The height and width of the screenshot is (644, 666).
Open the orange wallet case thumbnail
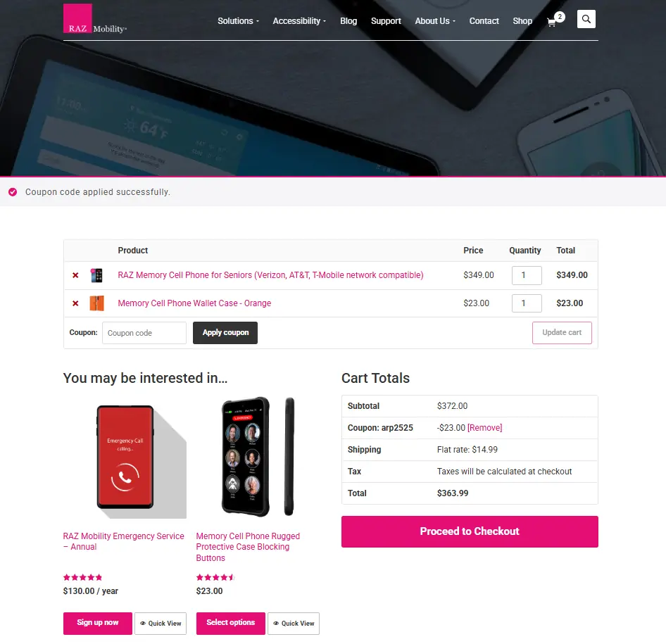click(97, 303)
